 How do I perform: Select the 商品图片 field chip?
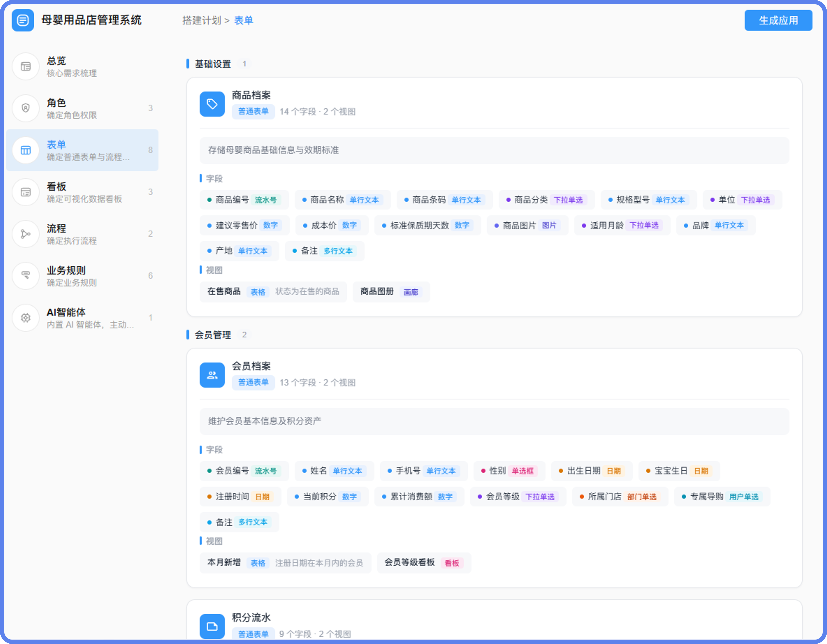click(527, 225)
